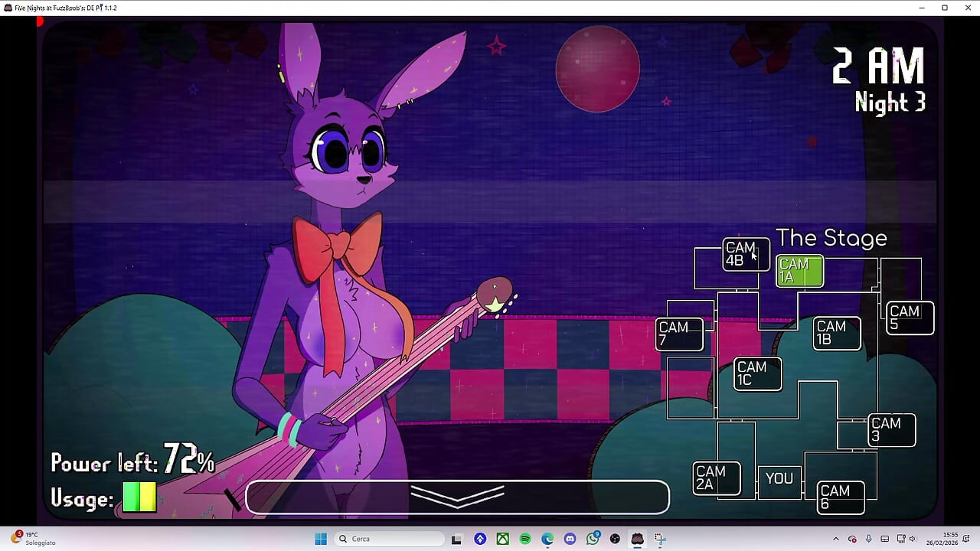Viewport: 980px width, 551px height.
Task: Click the blue circular arrow app in the taskbar
Action: [480, 539]
